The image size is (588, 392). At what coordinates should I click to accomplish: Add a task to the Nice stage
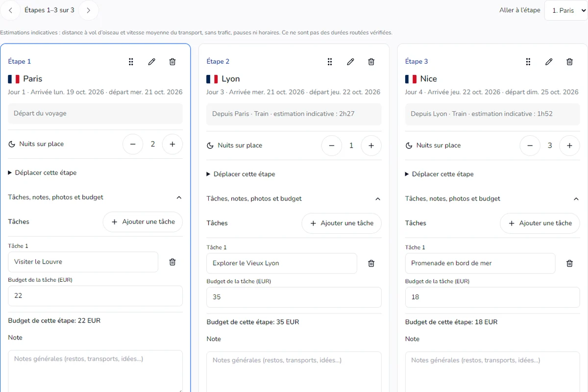point(540,223)
